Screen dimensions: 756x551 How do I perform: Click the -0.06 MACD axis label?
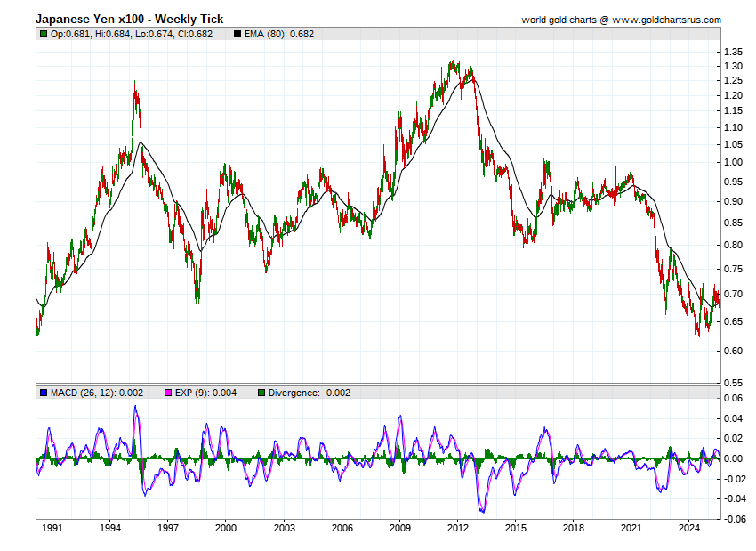[731, 519]
